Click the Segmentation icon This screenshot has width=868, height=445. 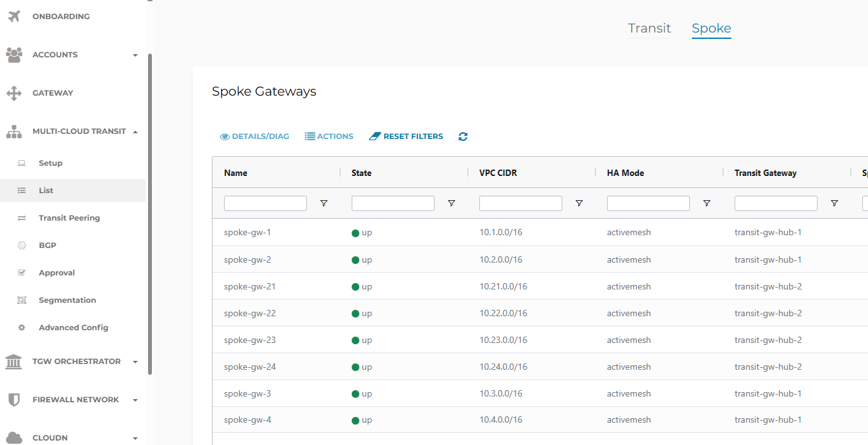[x=22, y=300]
